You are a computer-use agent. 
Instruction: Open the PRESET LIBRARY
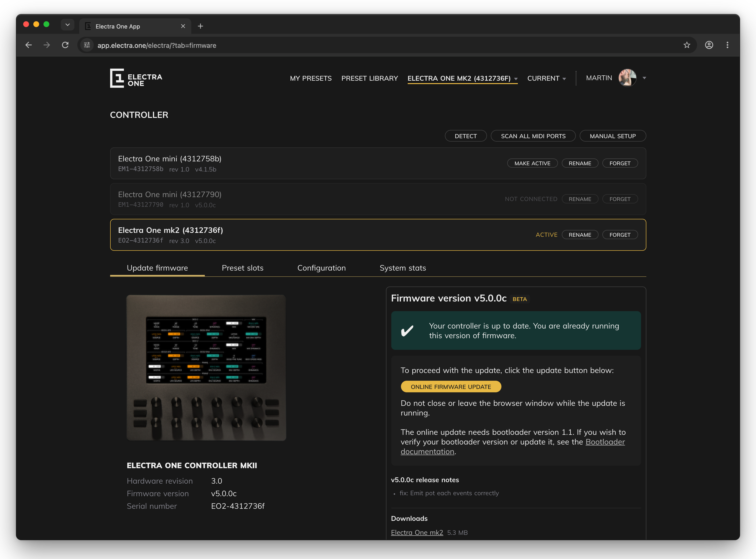[369, 78]
